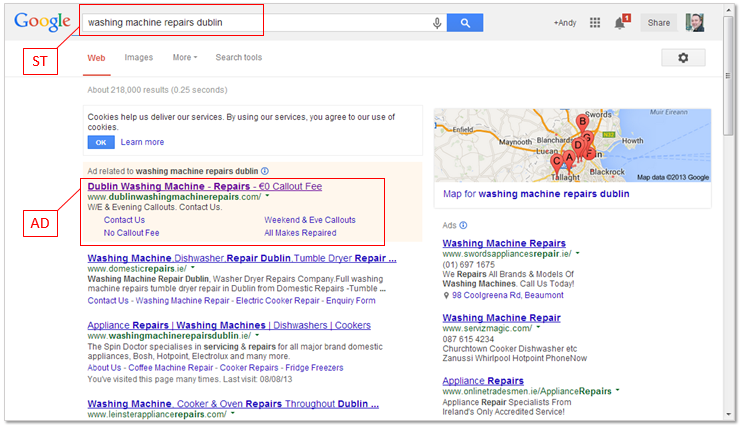Viewport: 740px width, 425px height.
Task: Open No Callout Fee sitelink
Action: click(x=131, y=233)
